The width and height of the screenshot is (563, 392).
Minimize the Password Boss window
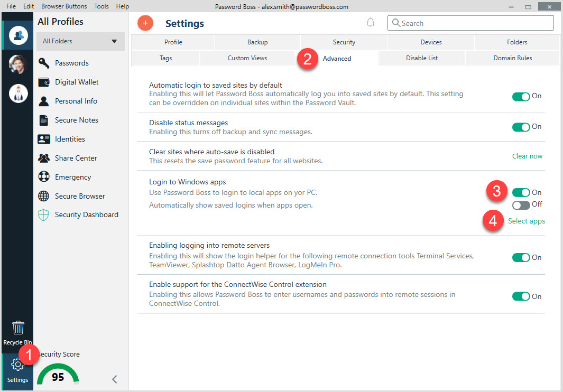click(x=511, y=7)
